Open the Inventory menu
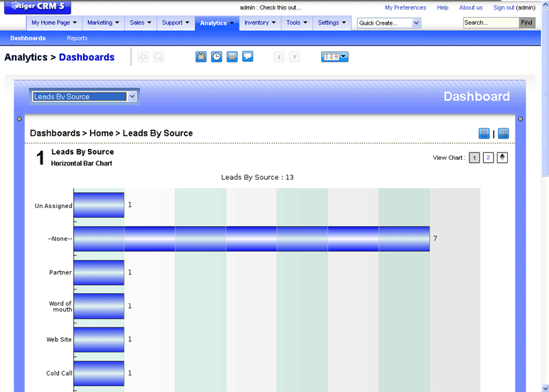 point(260,23)
